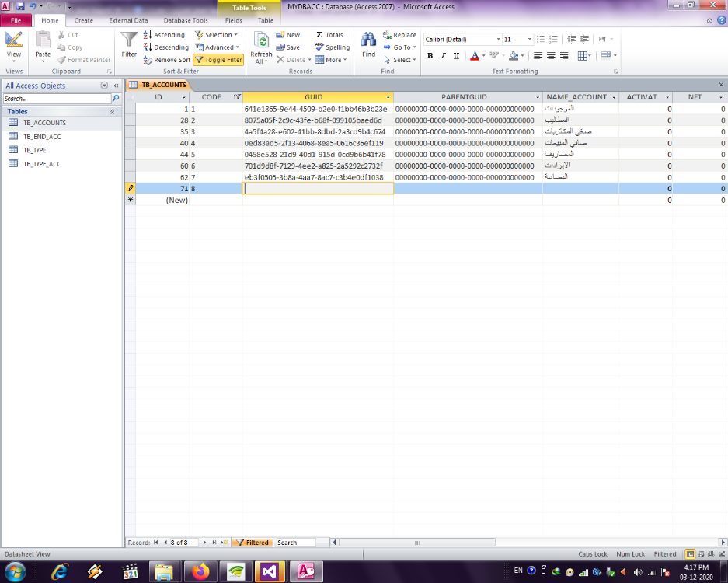Open TB_TYPE_ACC in the navigation pane
The height and width of the screenshot is (583, 728).
tap(42, 164)
